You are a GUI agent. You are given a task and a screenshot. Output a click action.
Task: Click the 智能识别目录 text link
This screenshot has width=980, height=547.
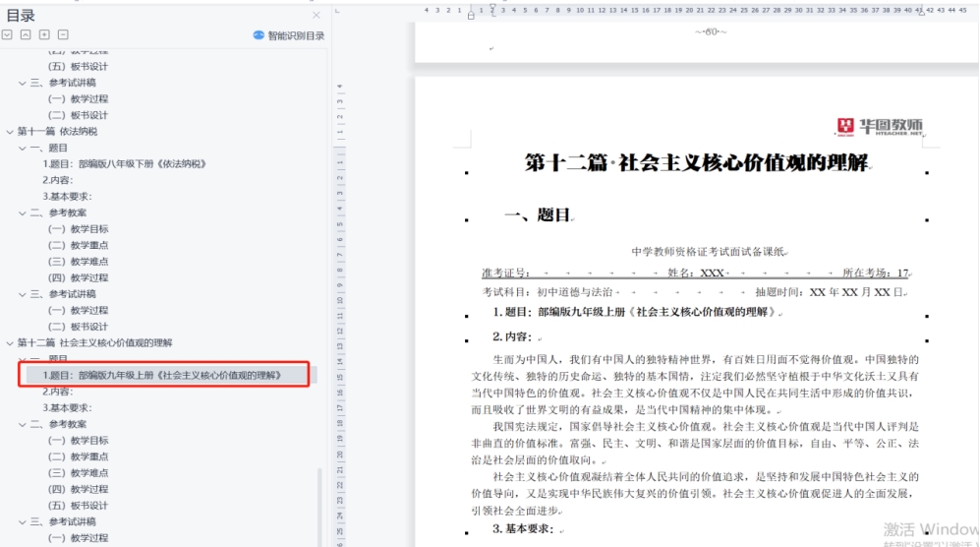pos(296,35)
